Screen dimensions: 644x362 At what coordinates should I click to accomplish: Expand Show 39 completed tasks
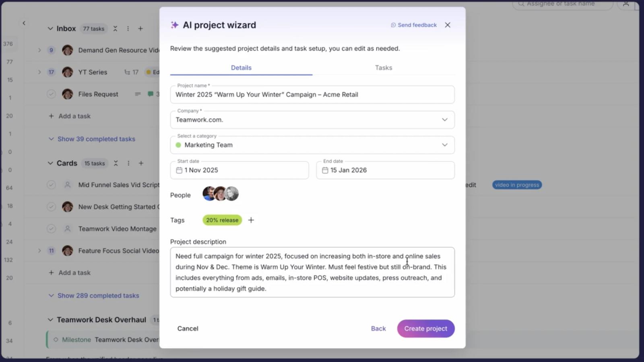click(92, 139)
